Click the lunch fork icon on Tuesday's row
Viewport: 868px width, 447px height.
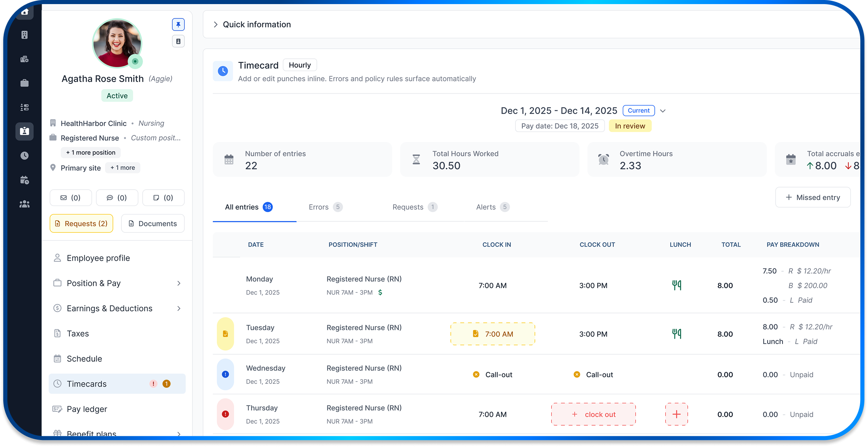677,334
